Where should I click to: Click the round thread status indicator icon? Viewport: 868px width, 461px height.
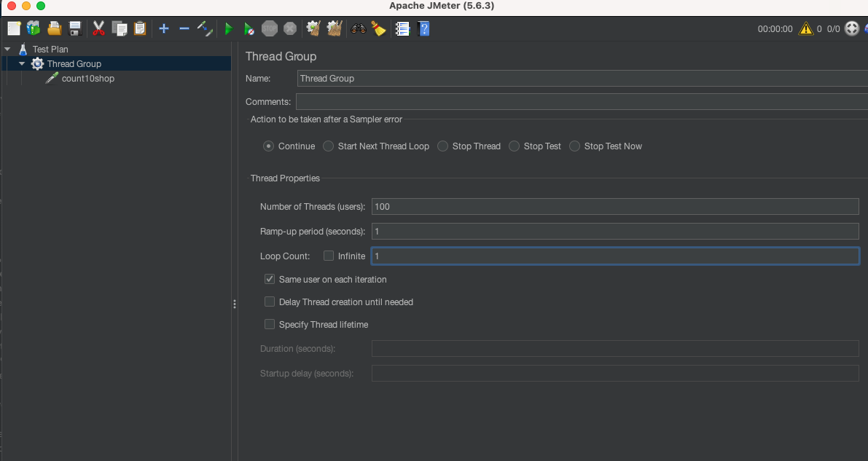[x=852, y=29]
